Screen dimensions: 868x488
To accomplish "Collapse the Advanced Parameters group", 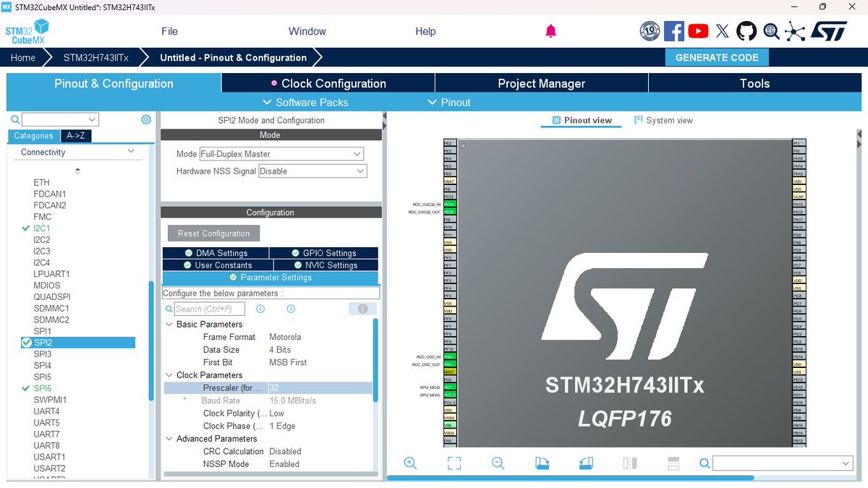I will tap(169, 439).
